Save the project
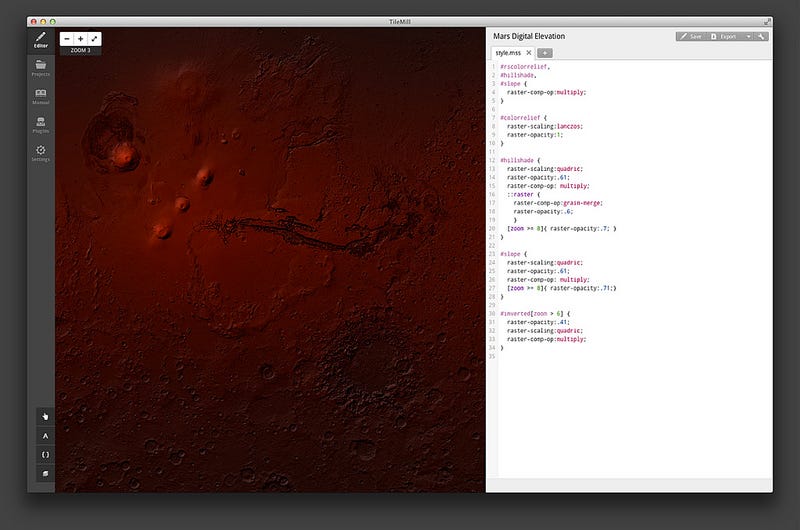 pos(691,37)
